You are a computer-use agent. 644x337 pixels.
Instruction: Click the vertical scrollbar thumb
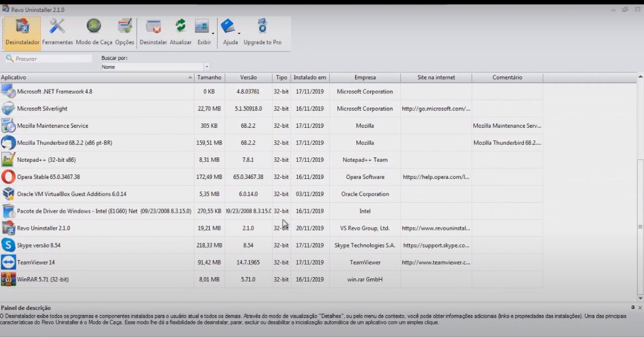(640, 226)
